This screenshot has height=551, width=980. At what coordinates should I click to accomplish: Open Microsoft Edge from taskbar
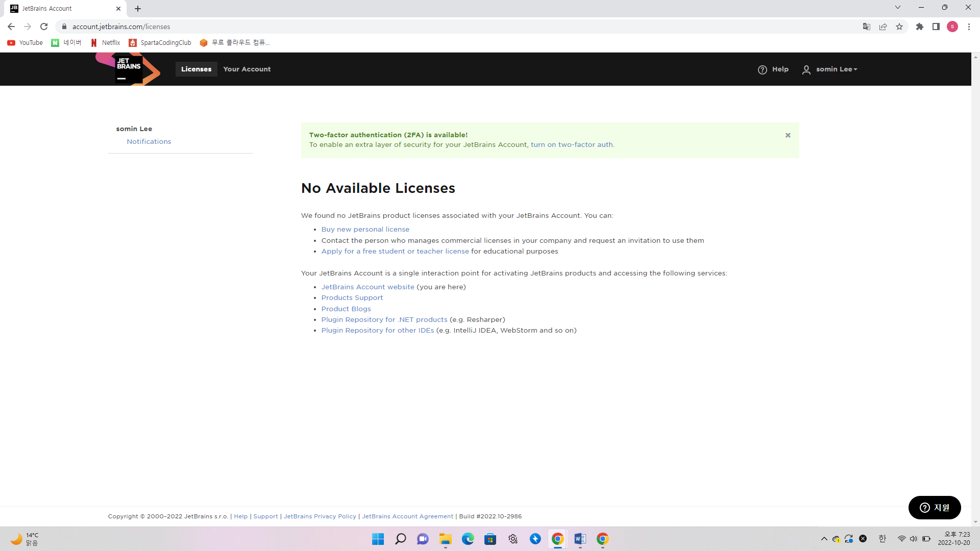pos(468,539)
